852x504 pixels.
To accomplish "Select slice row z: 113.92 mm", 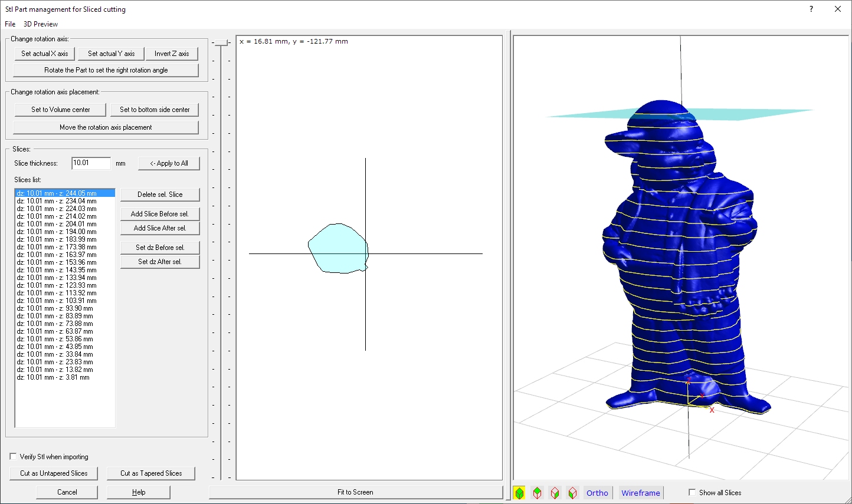I will coord(65,293).
